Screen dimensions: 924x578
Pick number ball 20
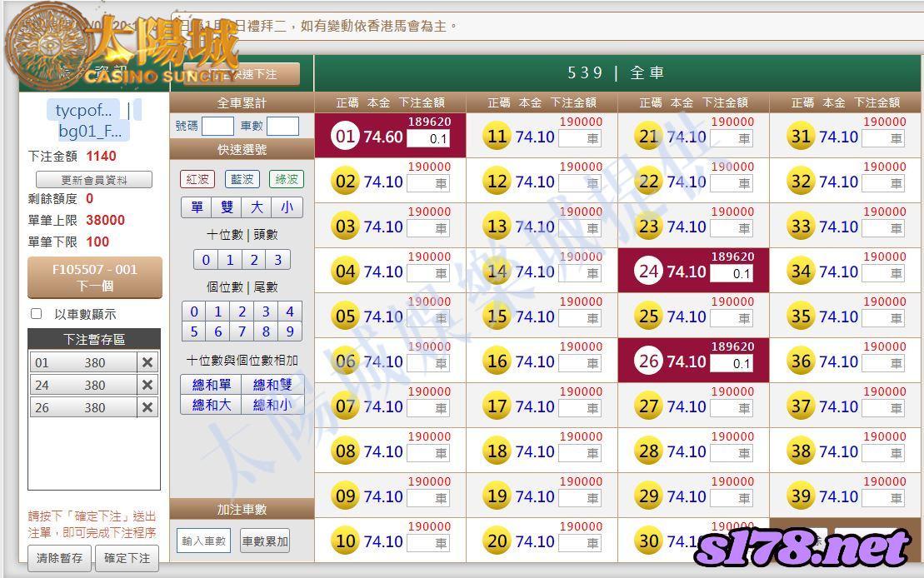pyautogui.click(x=497, y=541)
